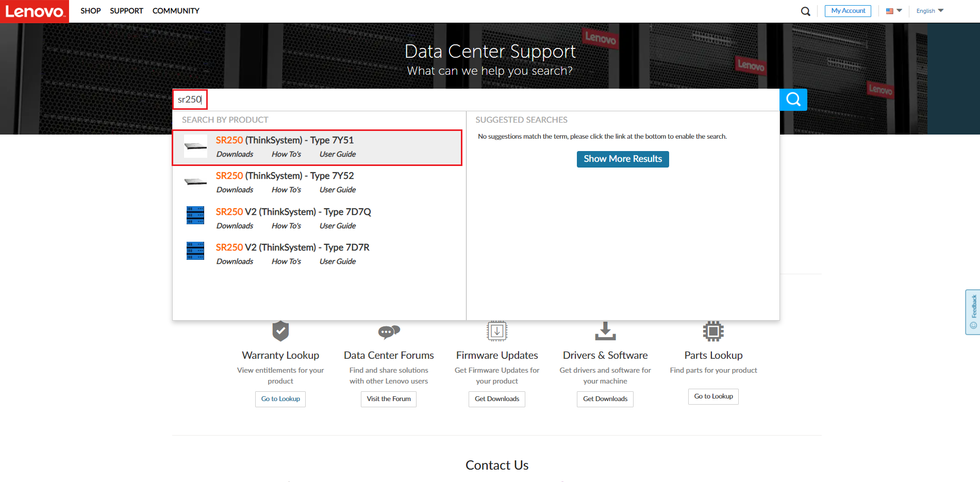The image size is (980, 482).
Task: Click the Parts Lookup chip icon
Action: click(713, 331)
